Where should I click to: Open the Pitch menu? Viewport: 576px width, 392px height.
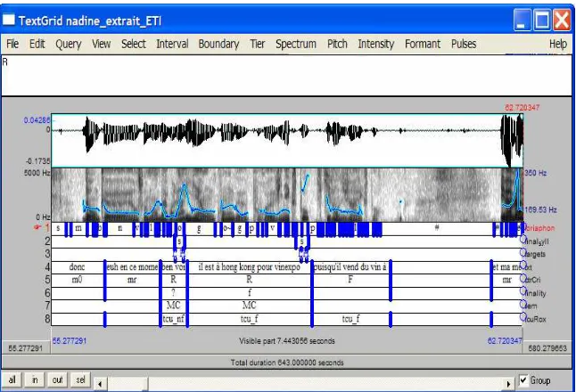(x=337, y=44)
